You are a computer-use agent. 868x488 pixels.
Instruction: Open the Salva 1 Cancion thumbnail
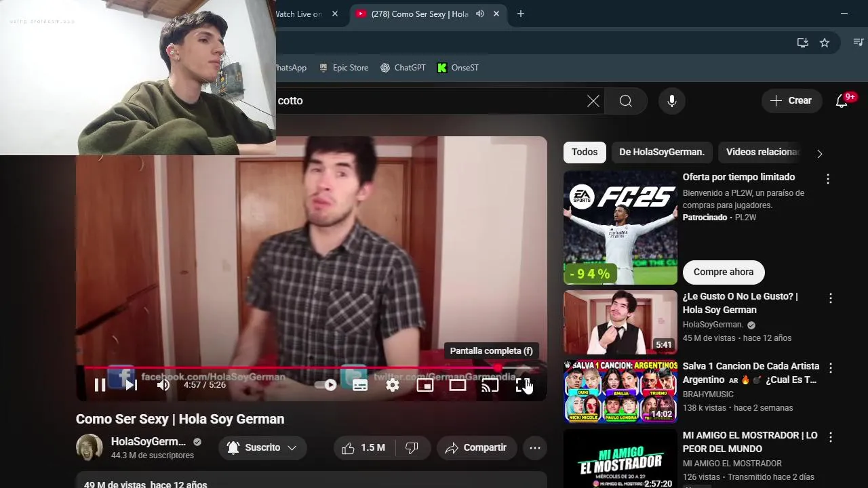pyautogui.click(x=620, y=392)
